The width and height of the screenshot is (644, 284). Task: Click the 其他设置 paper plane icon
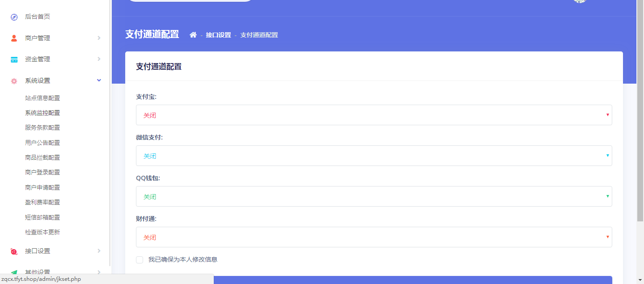tap(14, 271)
